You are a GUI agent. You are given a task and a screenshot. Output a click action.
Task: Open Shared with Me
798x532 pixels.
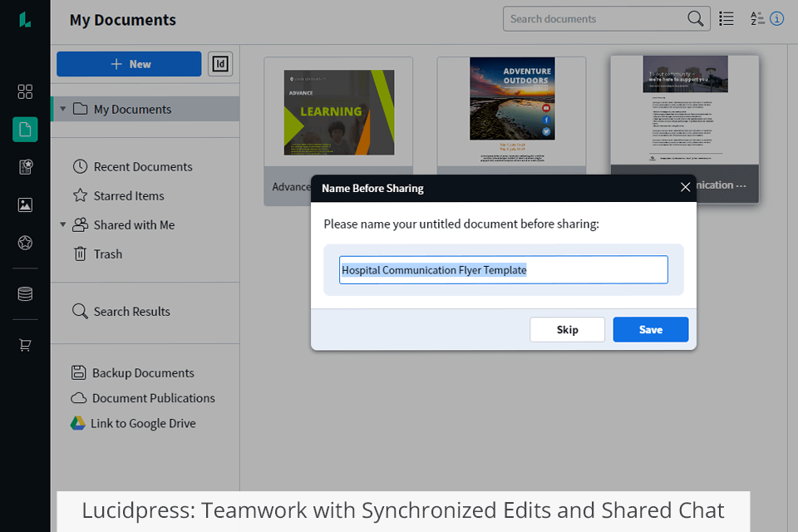click(134, 225)
